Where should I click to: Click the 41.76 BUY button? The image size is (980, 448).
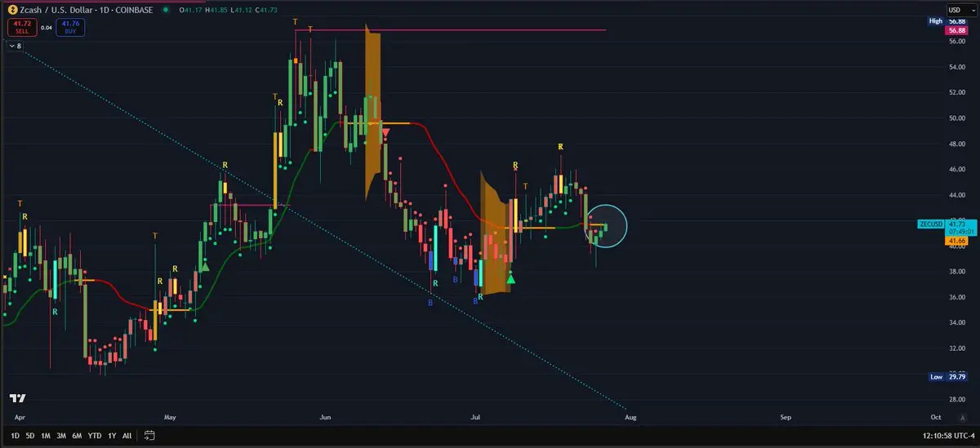click(70, 28)
